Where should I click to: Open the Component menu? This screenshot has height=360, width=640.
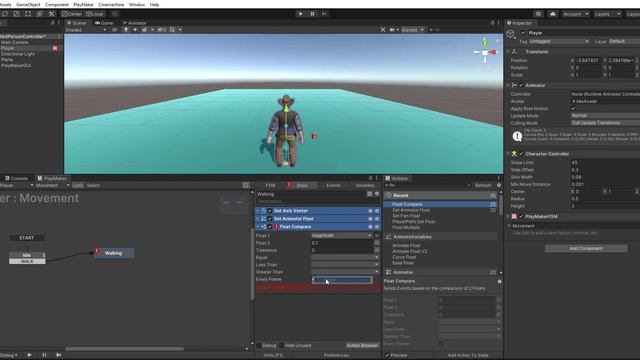(57, 4)
